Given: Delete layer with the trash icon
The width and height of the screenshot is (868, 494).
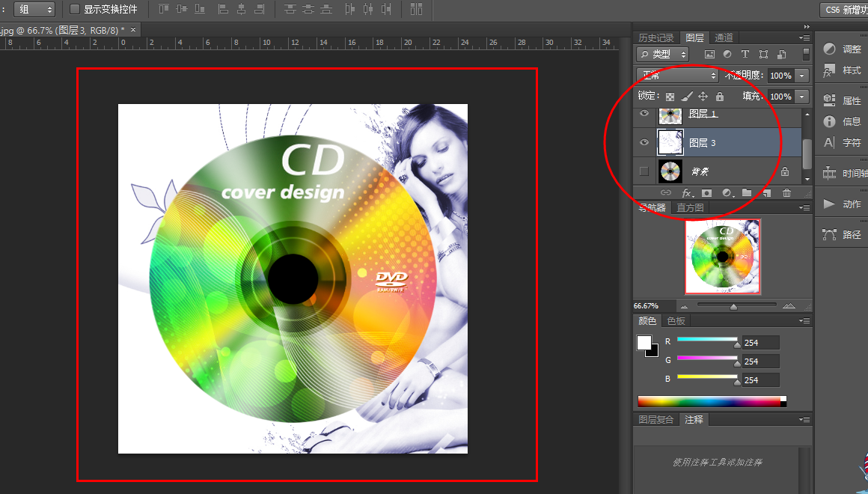Looking at the screenshot, I should [786, 192].
